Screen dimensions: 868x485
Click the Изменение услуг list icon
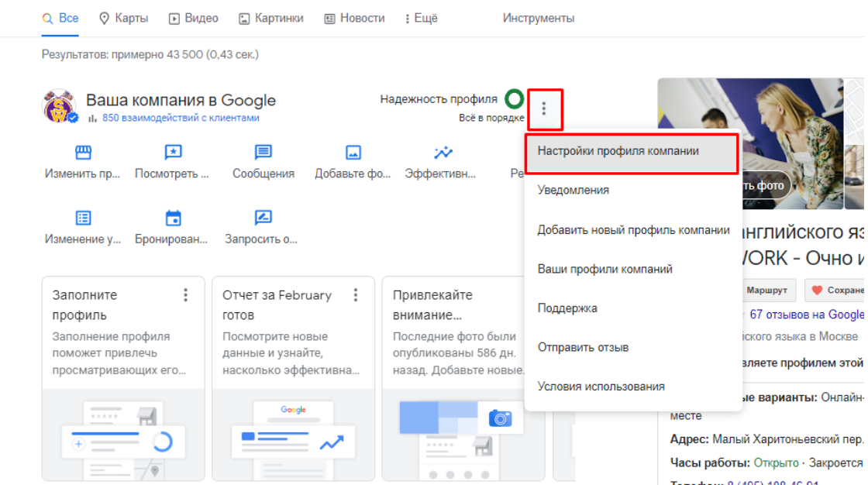(x=83, y=218)
